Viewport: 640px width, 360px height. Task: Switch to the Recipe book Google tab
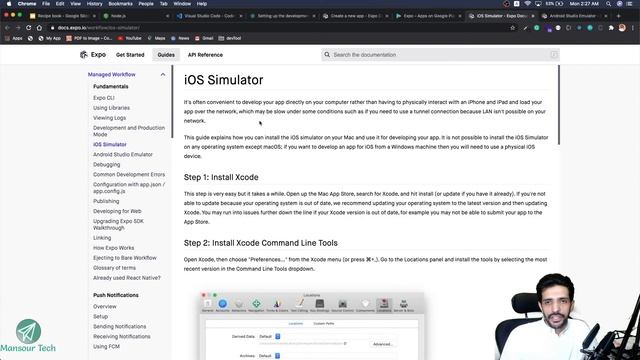[62, 16]
